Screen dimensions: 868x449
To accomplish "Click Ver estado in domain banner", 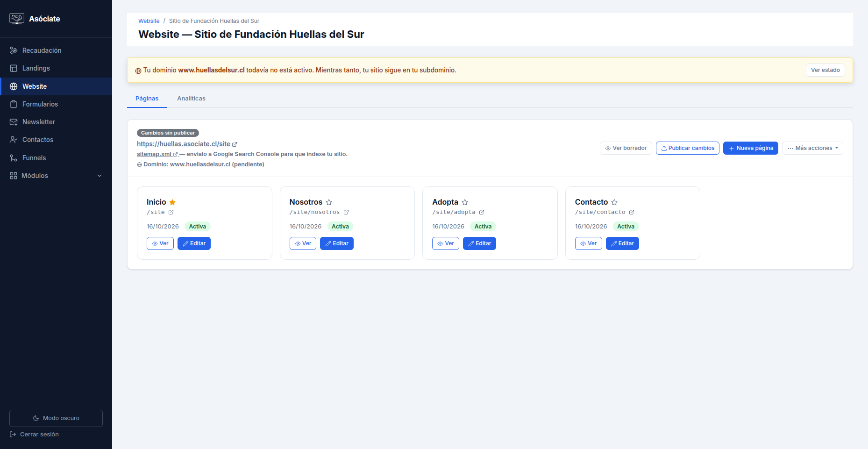I will [825, 70].
